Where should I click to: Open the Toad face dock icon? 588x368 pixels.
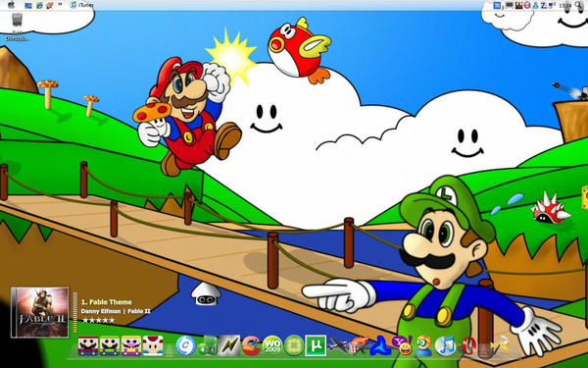pyautogui.click(x=153, y=345)
